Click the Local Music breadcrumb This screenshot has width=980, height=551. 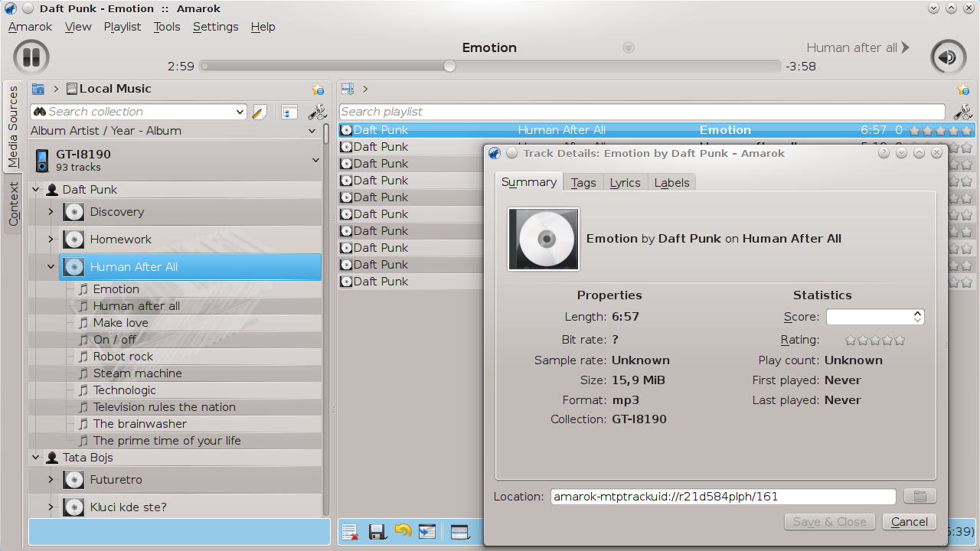(109, 89)
